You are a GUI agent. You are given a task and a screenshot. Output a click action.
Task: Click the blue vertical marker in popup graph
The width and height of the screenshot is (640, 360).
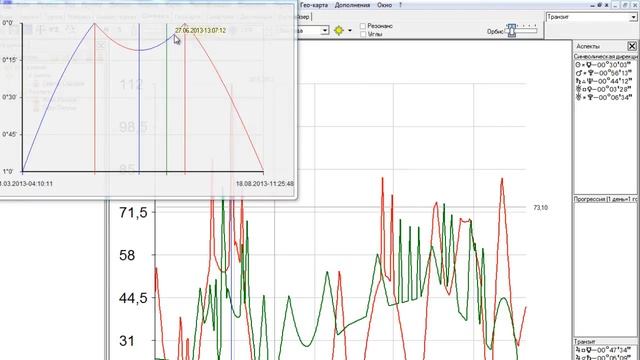tap(139, 98)
